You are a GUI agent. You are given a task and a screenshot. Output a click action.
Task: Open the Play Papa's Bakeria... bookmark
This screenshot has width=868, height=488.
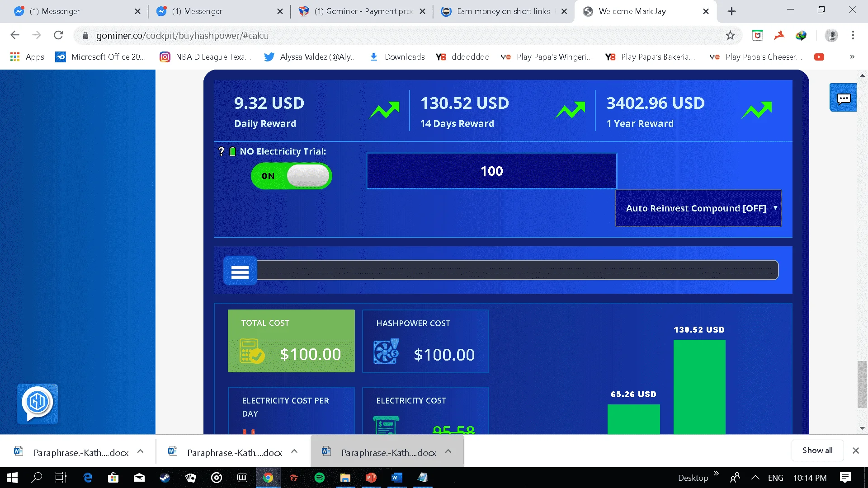pyautogui.click(x=651, y=57)
